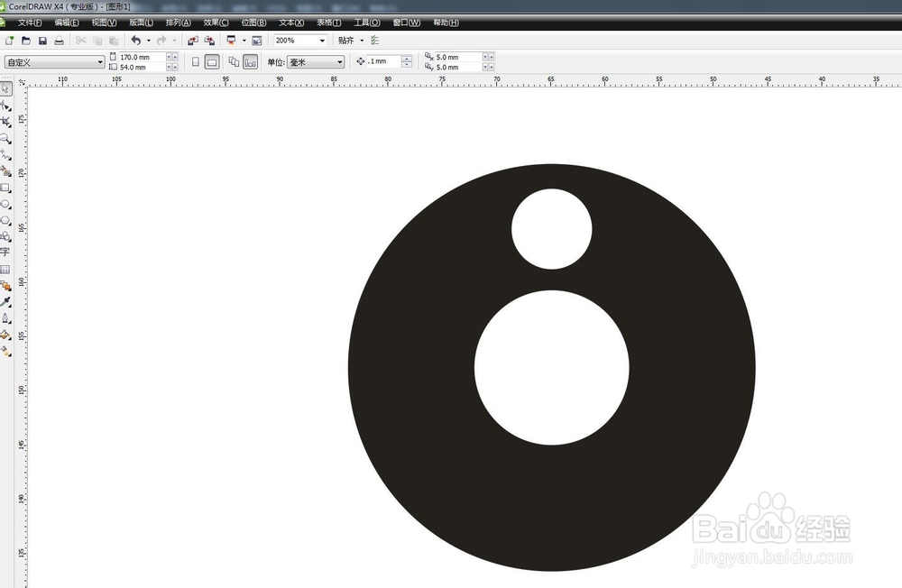Select the Interactive Fill tool
902x588 pixels.
(5, 351)
